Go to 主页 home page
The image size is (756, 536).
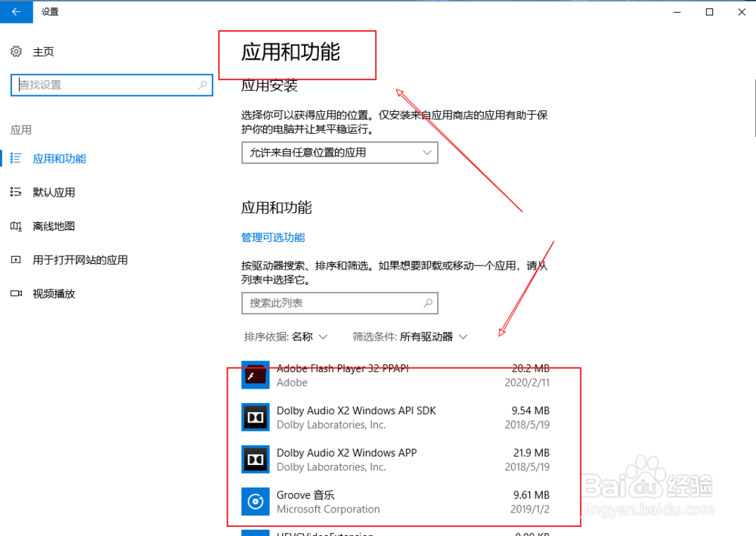point(43,51)
